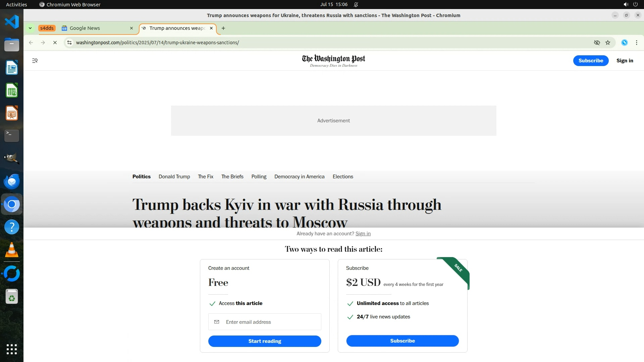Launch Visual Studio Code from dock

12,22
